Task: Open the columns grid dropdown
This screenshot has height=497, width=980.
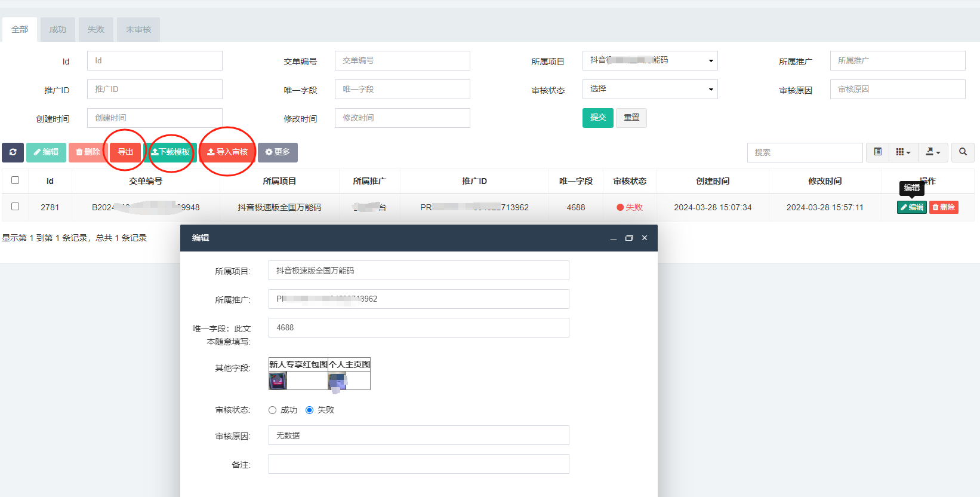Action: pyautogui.click(x=903, y=152)
